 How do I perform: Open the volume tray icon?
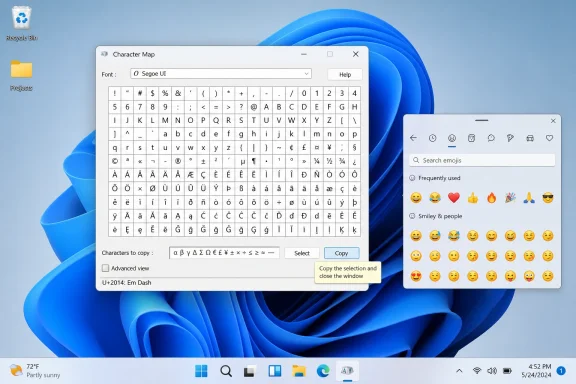492,371
